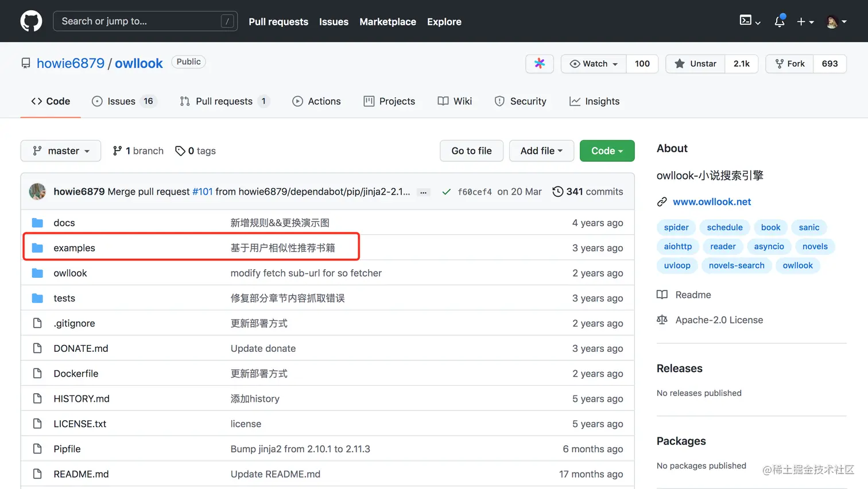Image resolution: width=868 pixels, height=489 pixels.
Task: Visit www.owllook.net website link
Action: 712,202
